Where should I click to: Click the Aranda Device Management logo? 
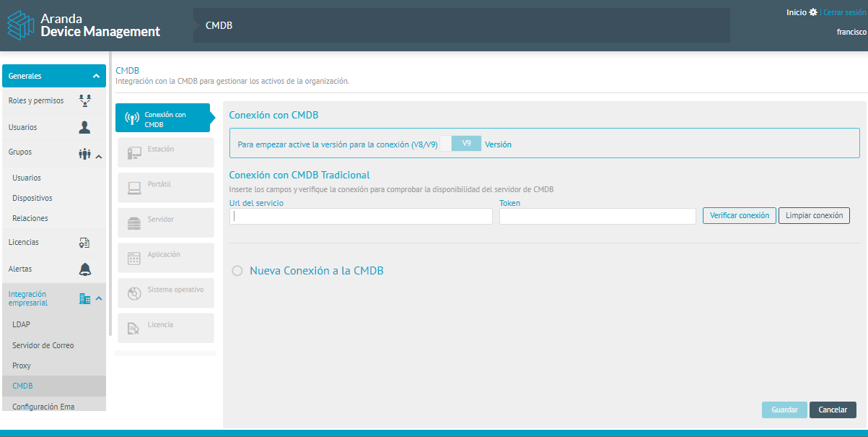84,25
